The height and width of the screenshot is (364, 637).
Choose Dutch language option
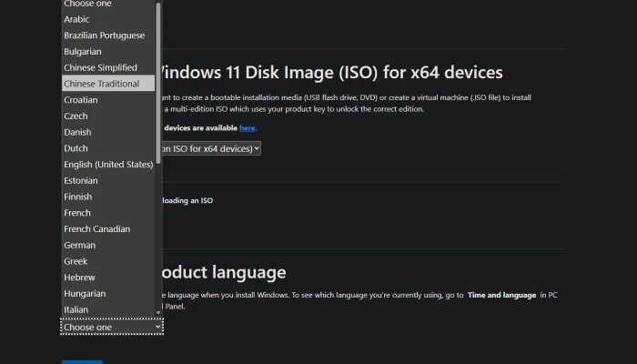[x=108, y=148]
